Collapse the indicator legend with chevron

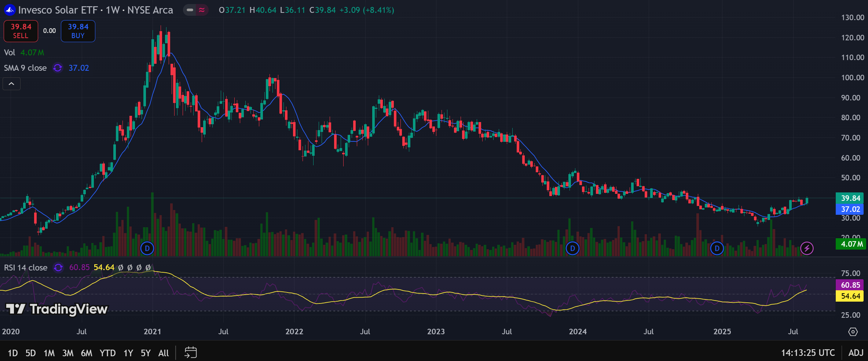[11, 84]
